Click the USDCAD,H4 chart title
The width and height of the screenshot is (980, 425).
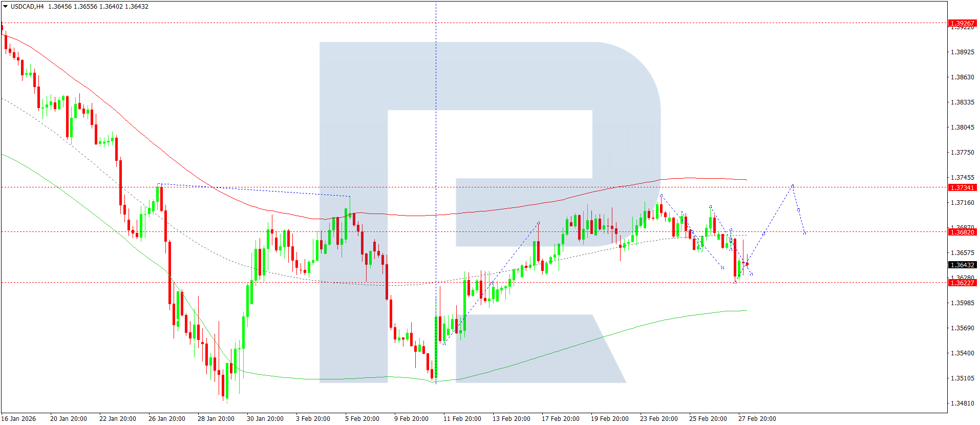coord(27,7)
